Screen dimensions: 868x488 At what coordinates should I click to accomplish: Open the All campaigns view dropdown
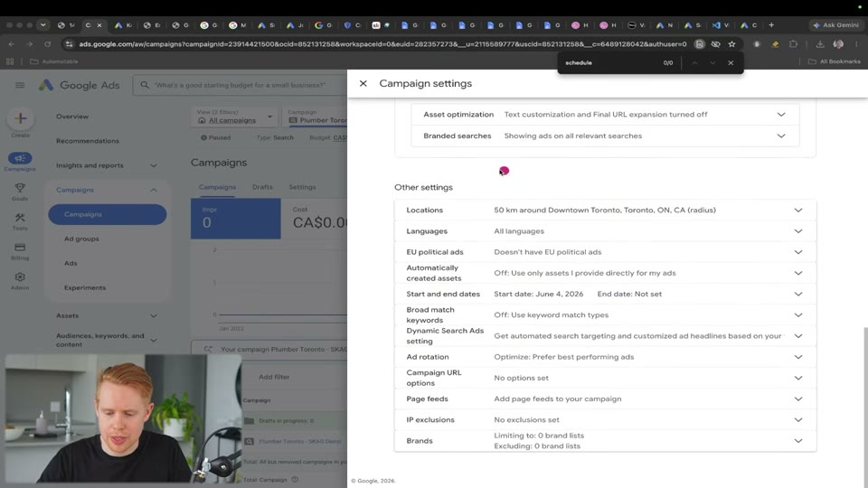click(x=235, y=117)
